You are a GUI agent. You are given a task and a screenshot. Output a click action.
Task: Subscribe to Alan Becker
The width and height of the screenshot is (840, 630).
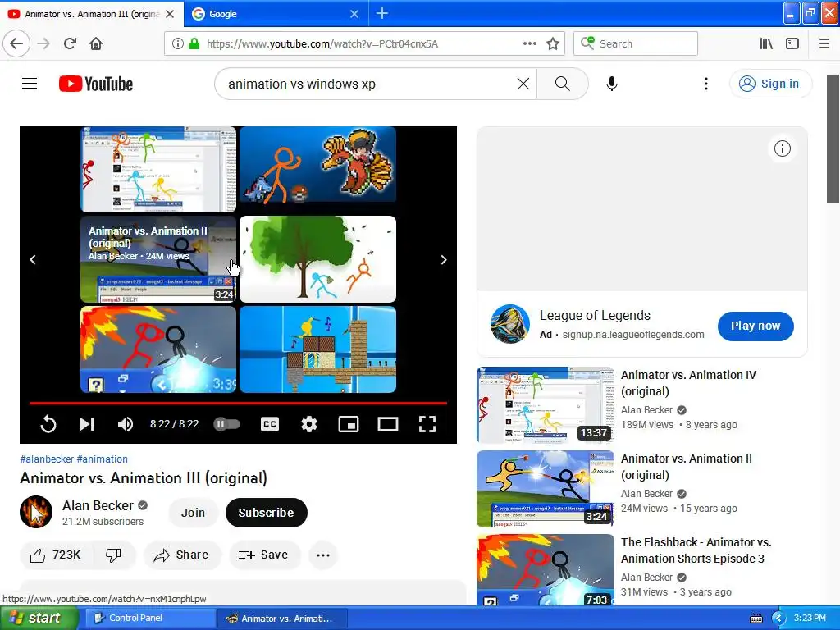(x=267, y=513)
